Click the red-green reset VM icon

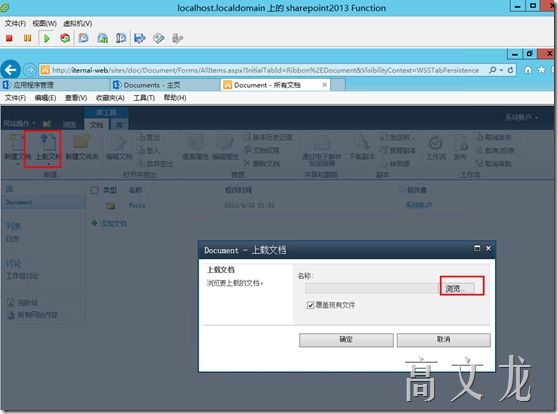coord(65,38)
